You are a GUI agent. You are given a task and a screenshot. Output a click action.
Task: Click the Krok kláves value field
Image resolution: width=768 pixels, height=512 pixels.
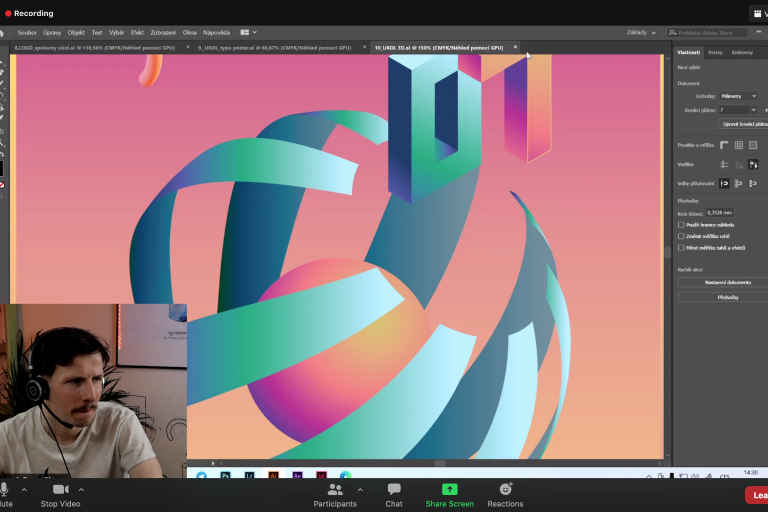click(x=719, y=212)
